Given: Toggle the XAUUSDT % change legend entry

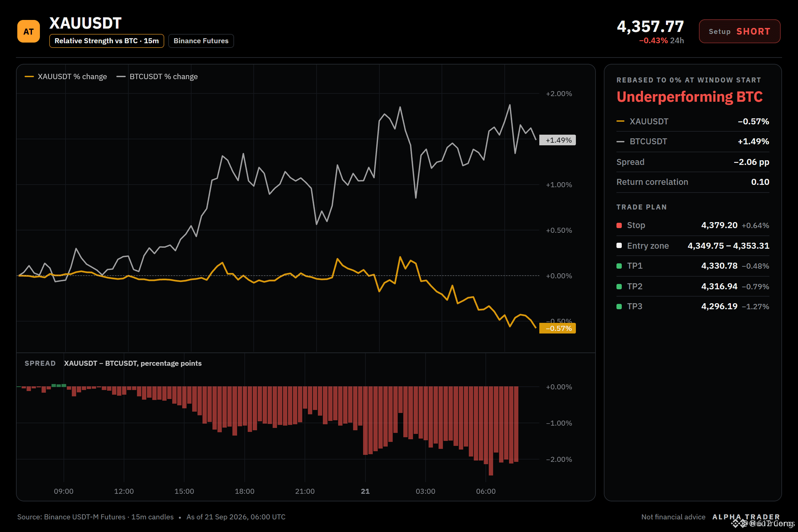Looking at the screenshot, I should point(66,77).
